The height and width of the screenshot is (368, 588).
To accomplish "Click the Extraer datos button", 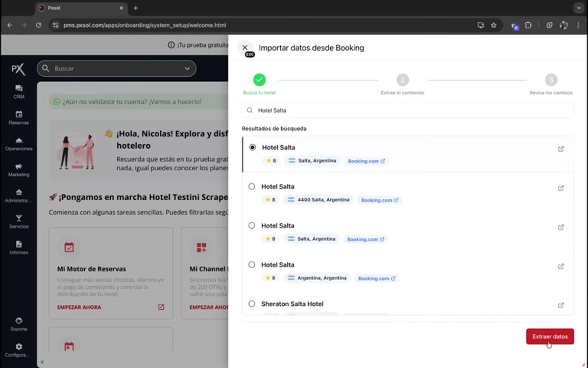I will (x=550, y=336).
